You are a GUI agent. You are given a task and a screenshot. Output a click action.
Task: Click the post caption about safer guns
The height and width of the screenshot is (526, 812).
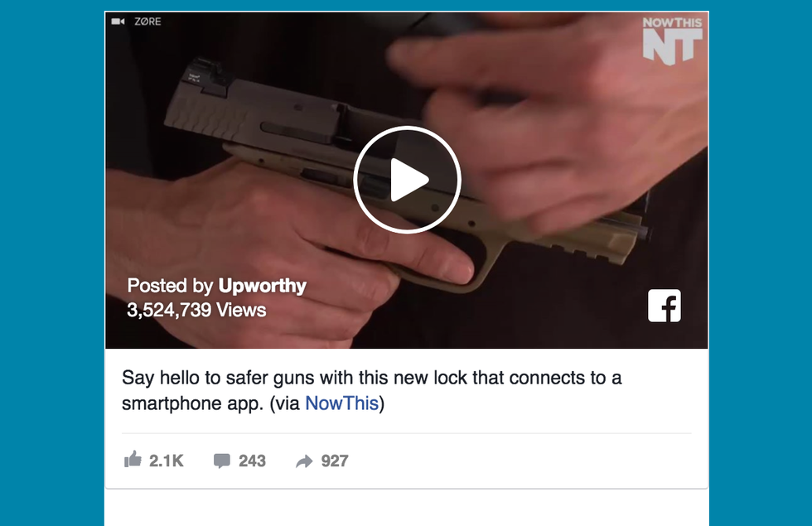[371, 390]
